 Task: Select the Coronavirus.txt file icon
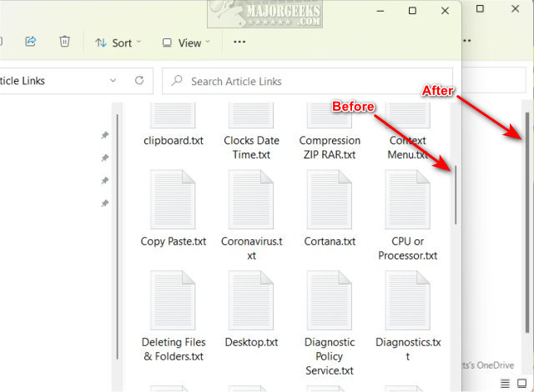(251, 199)
